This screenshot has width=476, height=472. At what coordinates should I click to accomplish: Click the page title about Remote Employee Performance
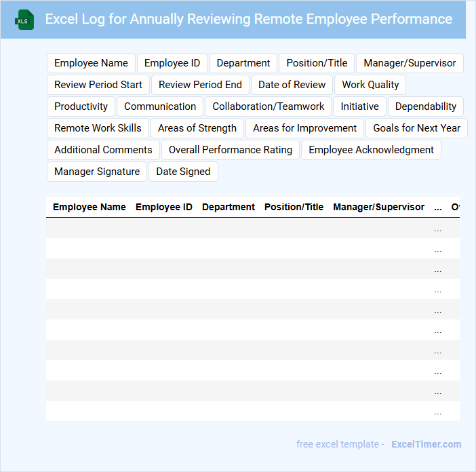point(249,19)
